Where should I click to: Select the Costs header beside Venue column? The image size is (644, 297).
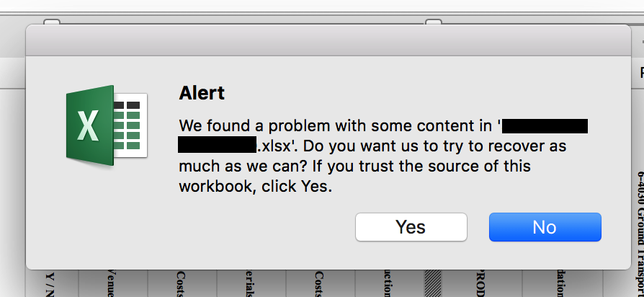181,283
